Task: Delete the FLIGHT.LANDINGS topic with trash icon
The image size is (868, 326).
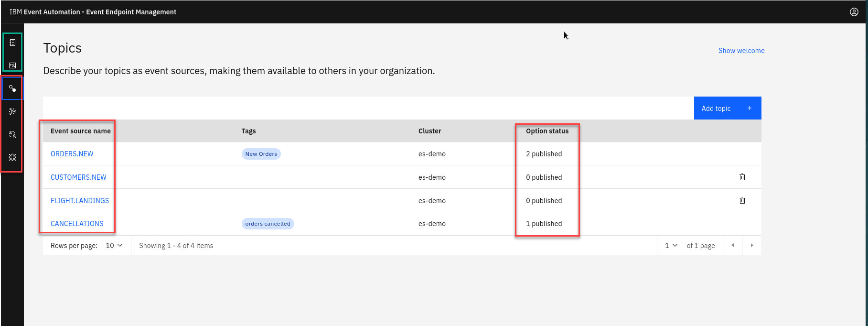Action: tap(742, 200)
